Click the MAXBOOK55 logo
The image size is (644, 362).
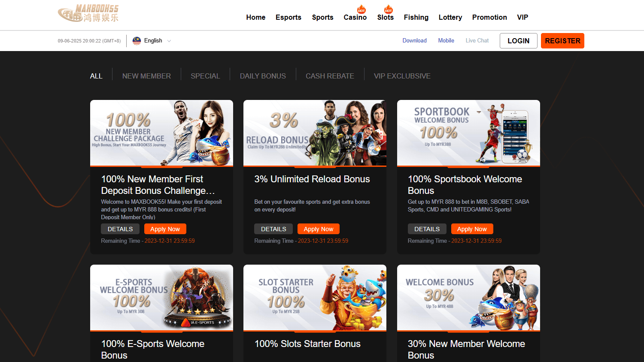point(88,13)
